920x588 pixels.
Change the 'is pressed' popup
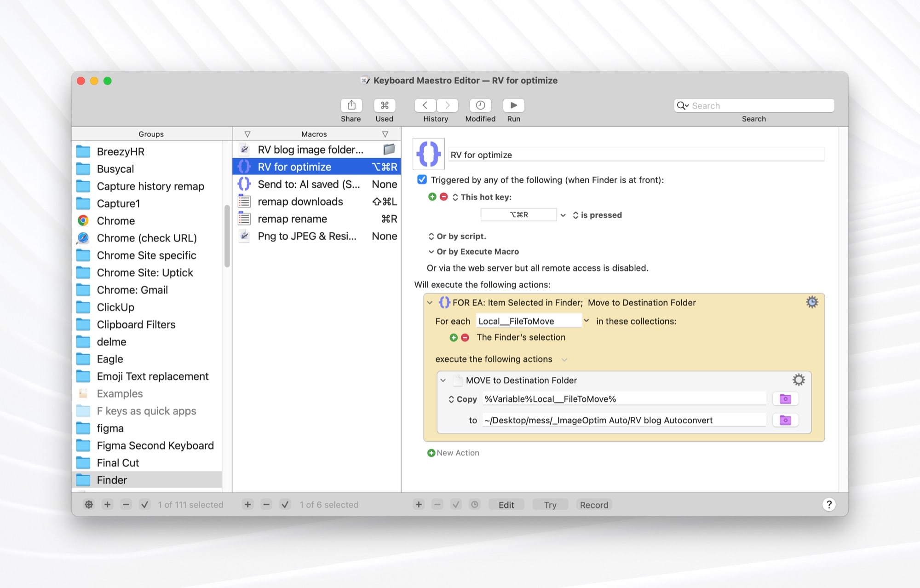point(597,215)
